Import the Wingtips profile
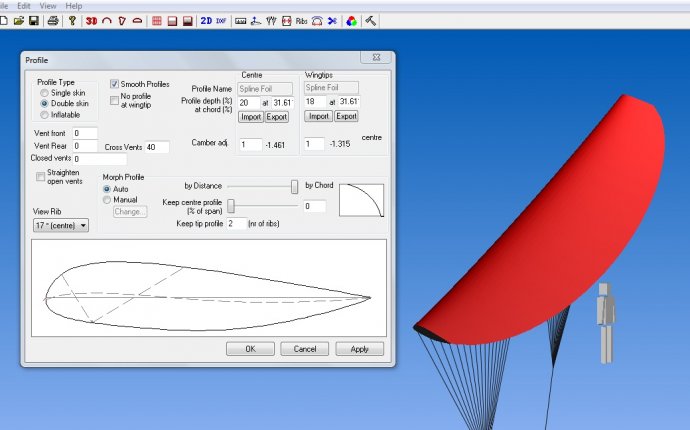Image resolution: width=690 pixels, height=430 pixels. coord(319,116)
